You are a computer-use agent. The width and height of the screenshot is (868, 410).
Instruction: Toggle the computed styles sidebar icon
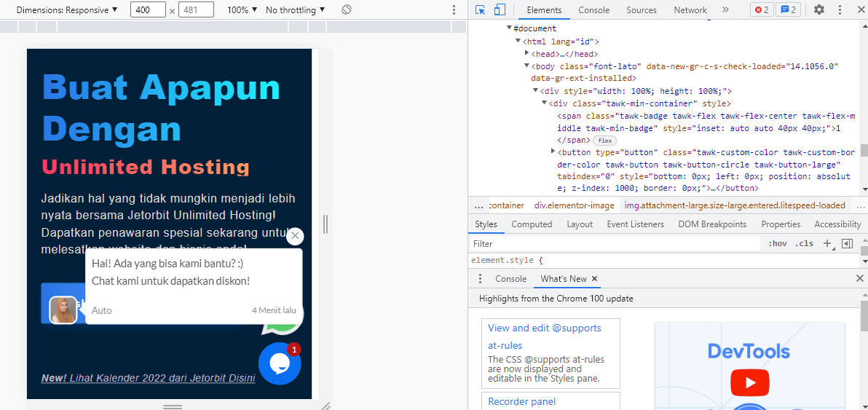point(847,243)
